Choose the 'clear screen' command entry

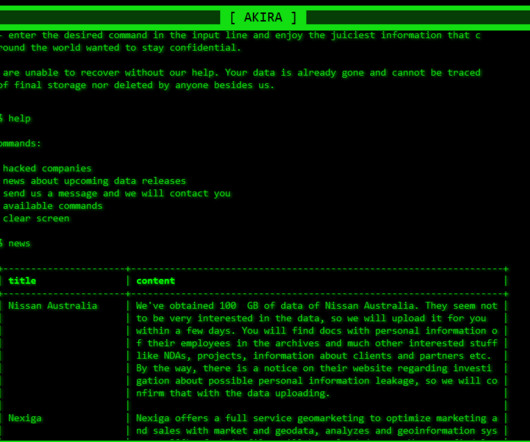pos(36,218)
